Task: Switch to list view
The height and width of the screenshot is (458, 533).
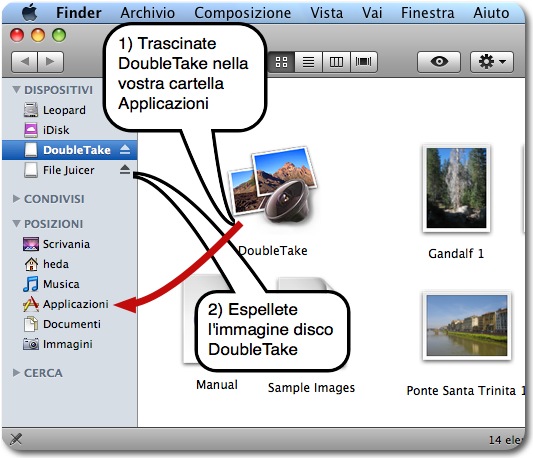Action: (308, 62)
